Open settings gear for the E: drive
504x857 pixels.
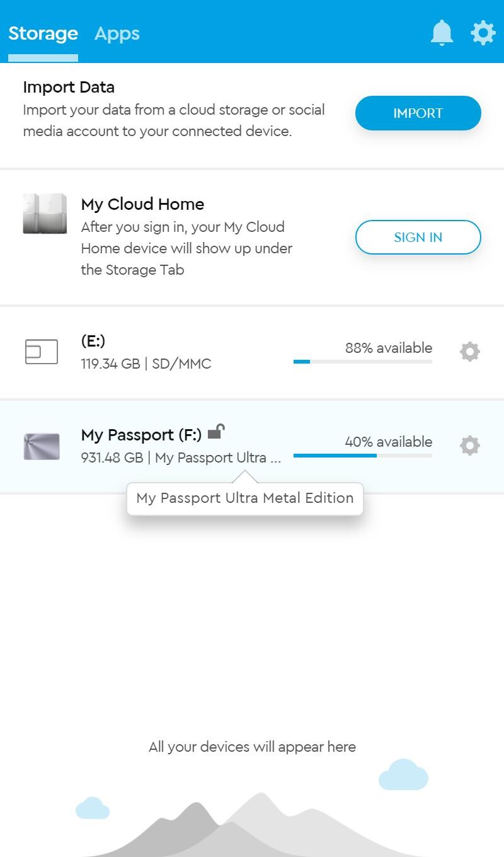click(470, 352)
